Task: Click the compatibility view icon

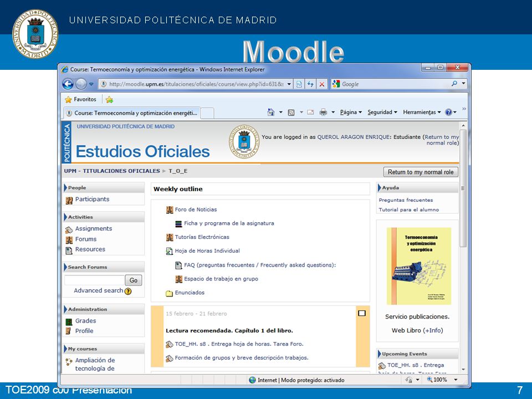Action: pos(299,84)
